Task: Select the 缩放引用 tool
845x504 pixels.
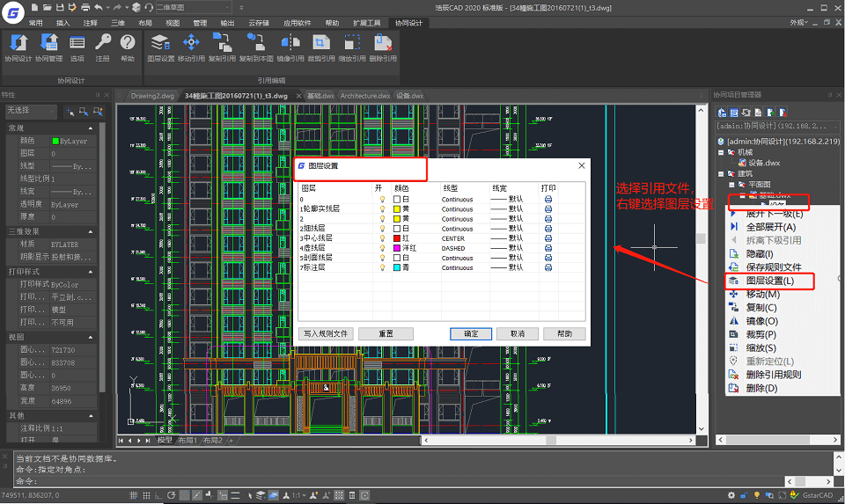Action: pyautogui.click(x=352, y=47)
